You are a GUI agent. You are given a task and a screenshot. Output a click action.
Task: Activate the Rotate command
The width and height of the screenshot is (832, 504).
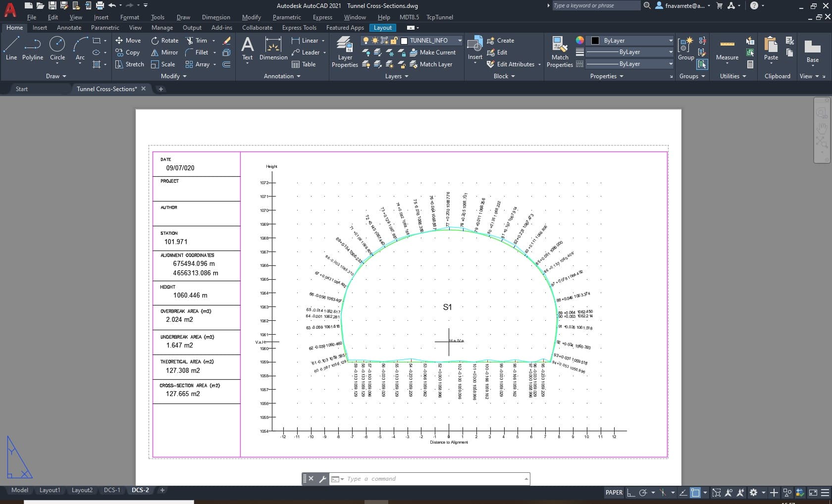click(165, 41)
